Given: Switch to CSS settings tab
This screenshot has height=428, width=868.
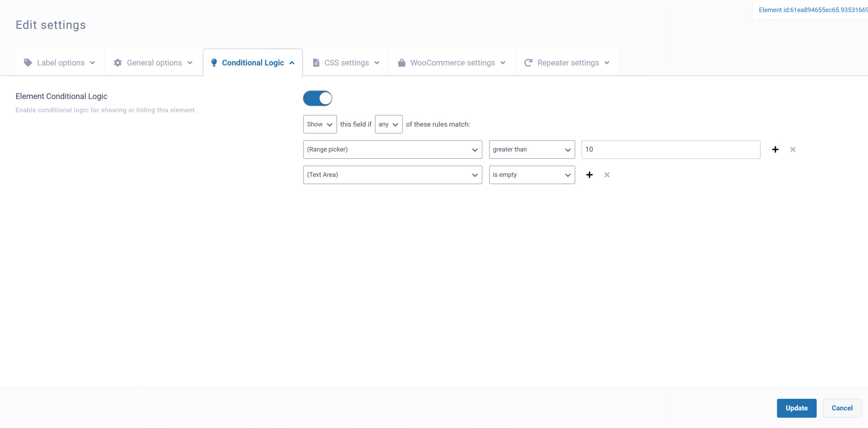Looking at the screenshot, I should 346,62.
